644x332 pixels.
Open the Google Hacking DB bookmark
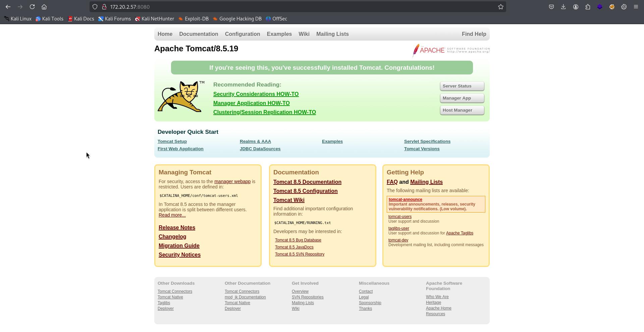point(237,19)
